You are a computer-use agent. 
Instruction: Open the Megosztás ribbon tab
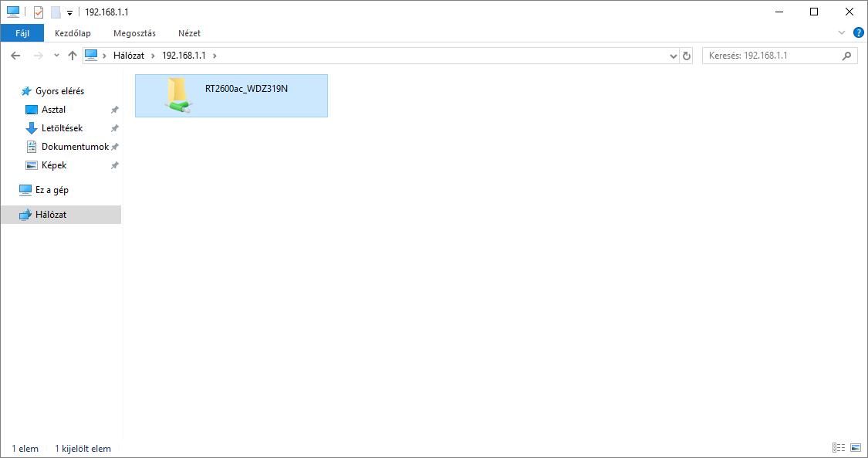(x=134, y=33)
